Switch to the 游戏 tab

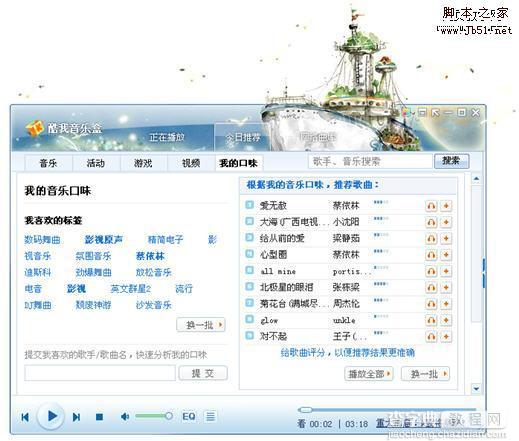tap(143, 163)
